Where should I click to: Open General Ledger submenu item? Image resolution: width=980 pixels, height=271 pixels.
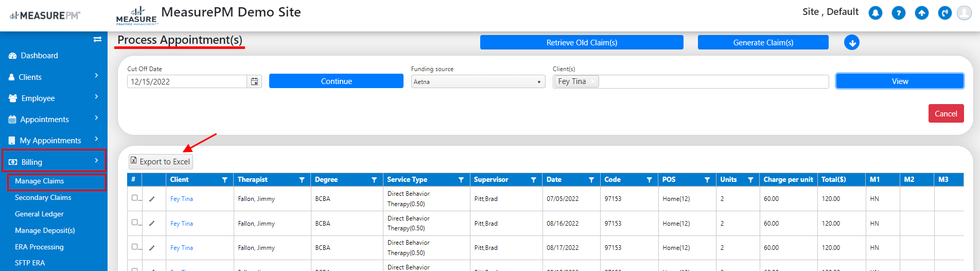click(x=39, y=214)
